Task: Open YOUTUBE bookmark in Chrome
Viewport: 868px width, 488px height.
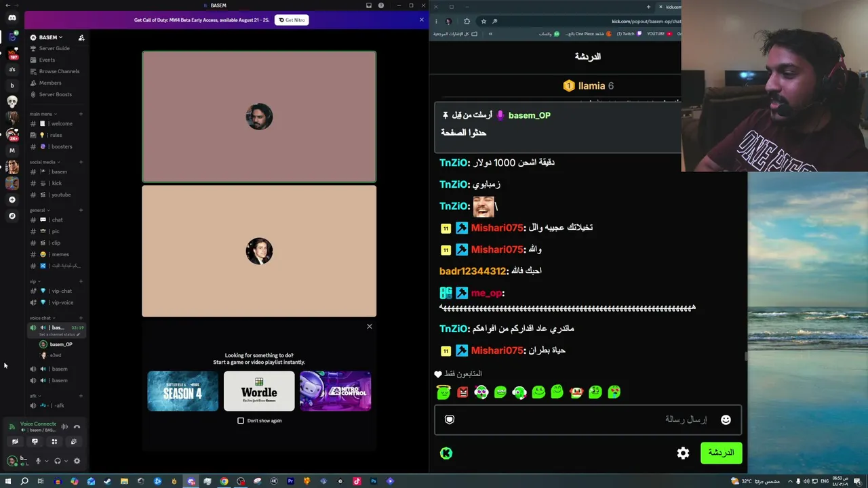Action: [x=658, y=34]
